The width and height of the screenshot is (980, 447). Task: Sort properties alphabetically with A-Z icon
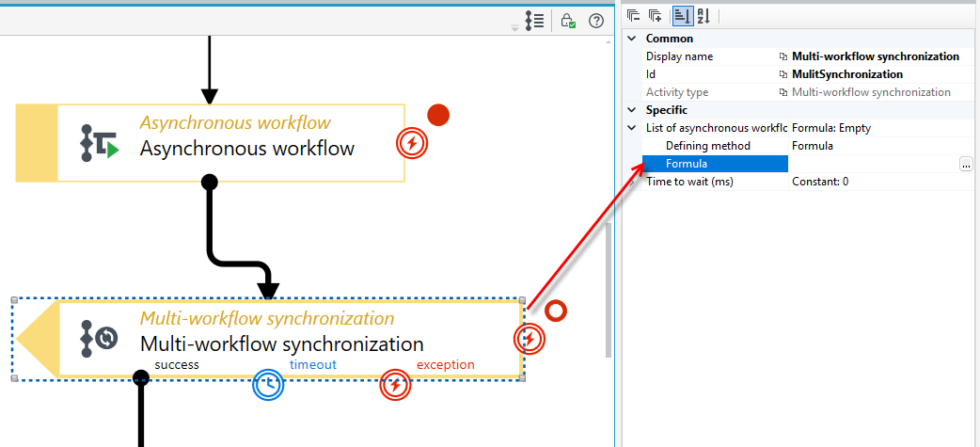pyautogui.click(x=703, y=16)
